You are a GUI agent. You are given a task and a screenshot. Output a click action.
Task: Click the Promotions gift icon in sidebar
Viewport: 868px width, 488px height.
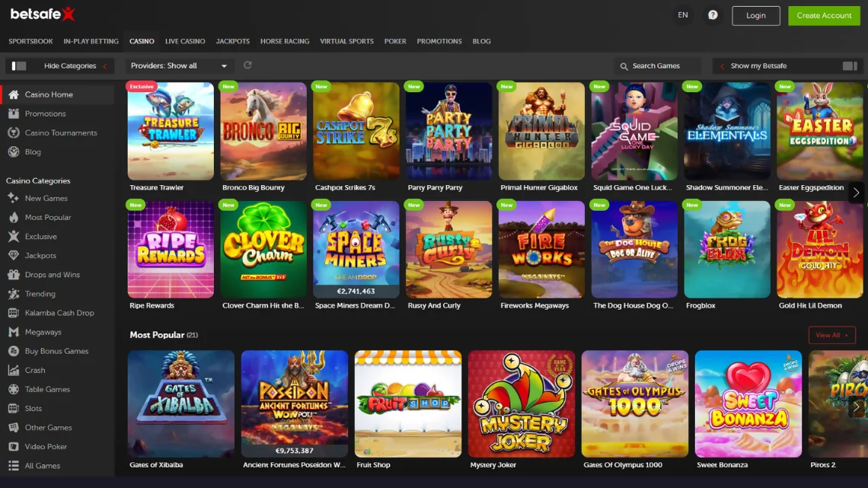tap(14, 113)
